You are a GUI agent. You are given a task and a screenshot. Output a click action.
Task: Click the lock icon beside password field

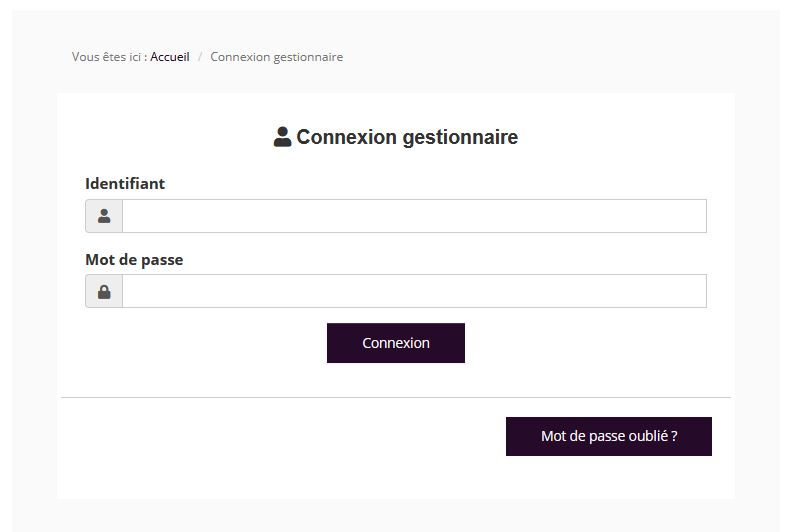(x=104, y=291)
